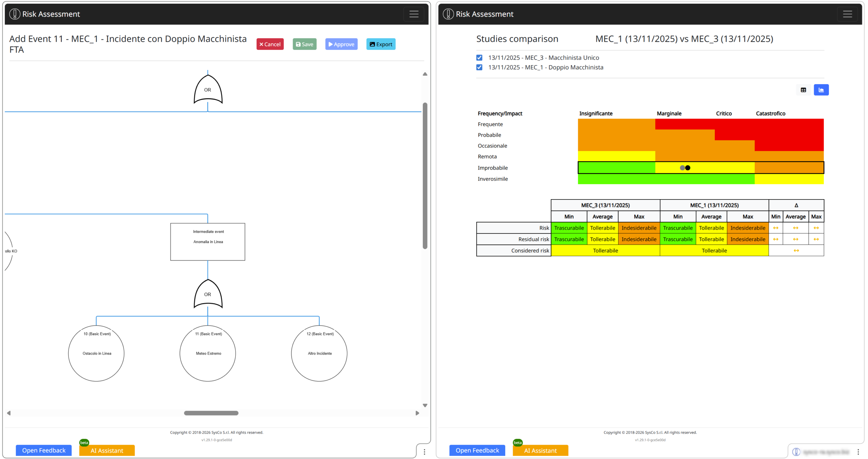Image resolution: width=868 pixels, height=459 pixels.
Task: Open AI Assistant in right window
Action: (540, 451)
